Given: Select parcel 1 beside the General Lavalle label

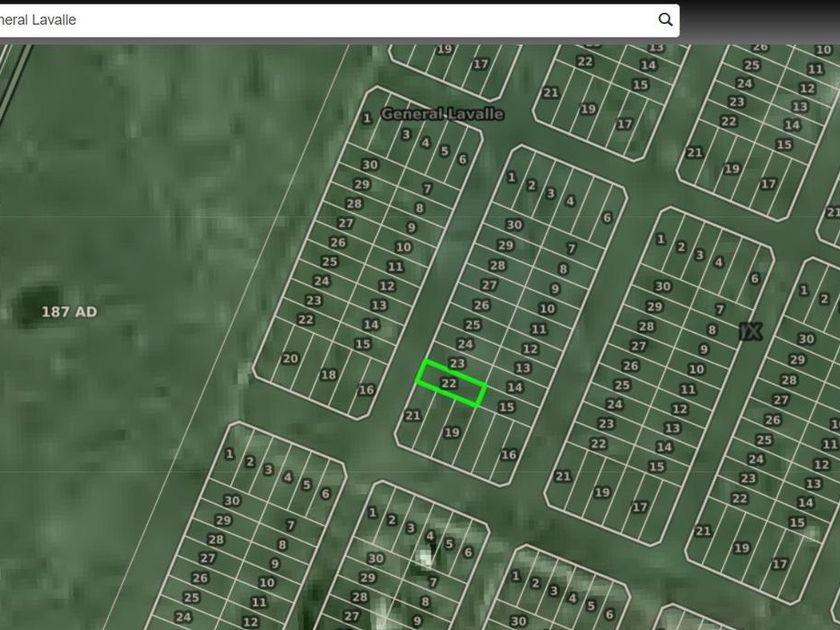Looking at the screenshot, I should [x=367, y=118].
